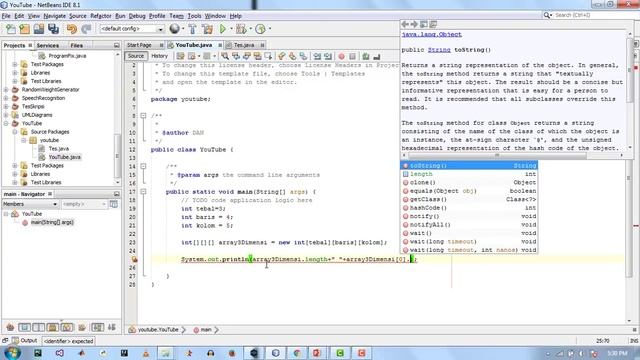Click the search magnifier icon beside Search box
The image size is (640, 360).
point(547,15)
